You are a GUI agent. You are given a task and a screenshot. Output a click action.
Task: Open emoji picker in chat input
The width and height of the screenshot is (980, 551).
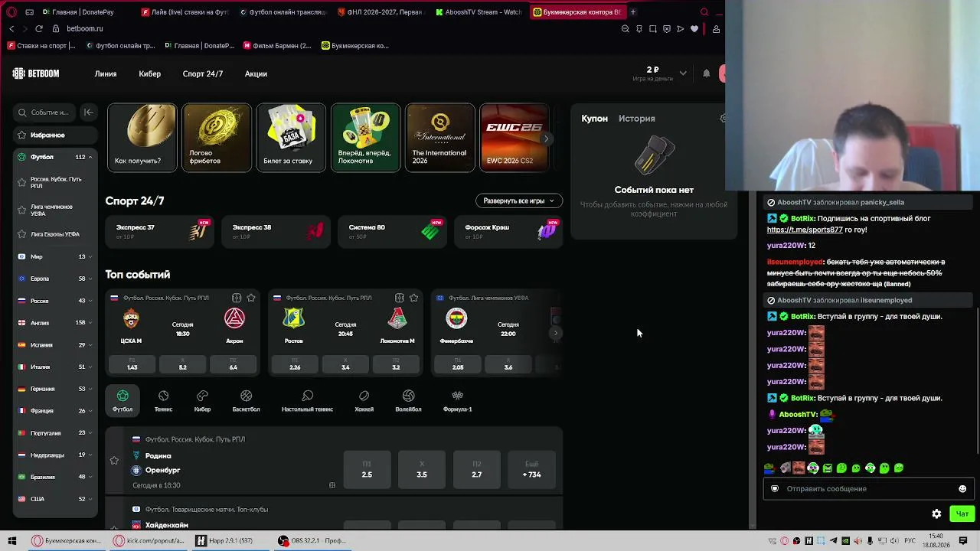[962, 489]
